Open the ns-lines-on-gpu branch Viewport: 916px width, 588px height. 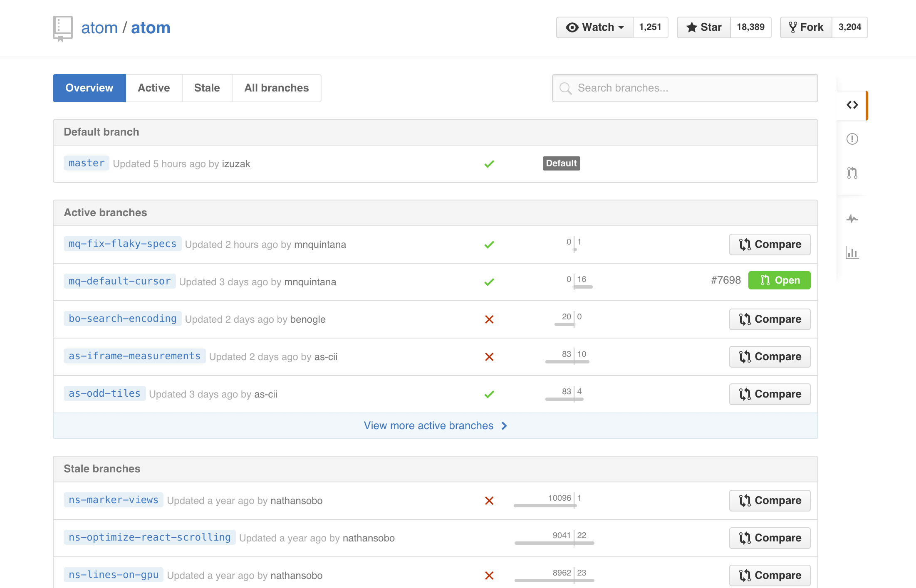pyautogui.click(x=114, y=575)
